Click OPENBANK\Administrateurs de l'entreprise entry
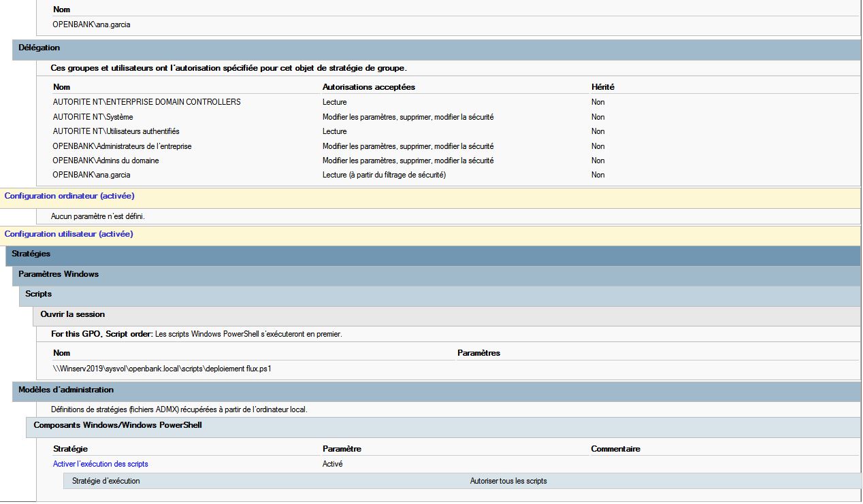 122,146
